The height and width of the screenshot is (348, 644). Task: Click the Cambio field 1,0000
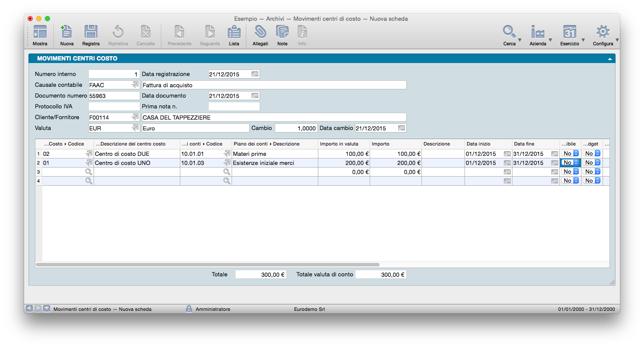tap(296, 128)
